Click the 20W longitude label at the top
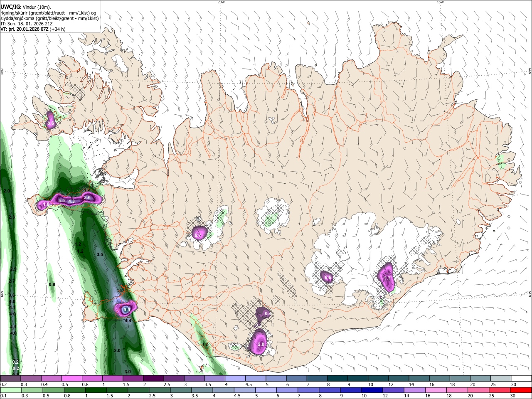 pos(221,2)
